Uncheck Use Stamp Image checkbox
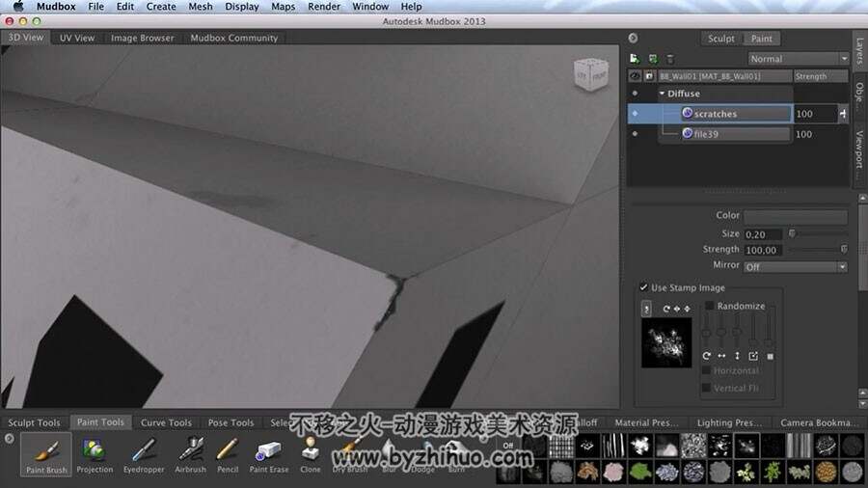 [643, 287]
